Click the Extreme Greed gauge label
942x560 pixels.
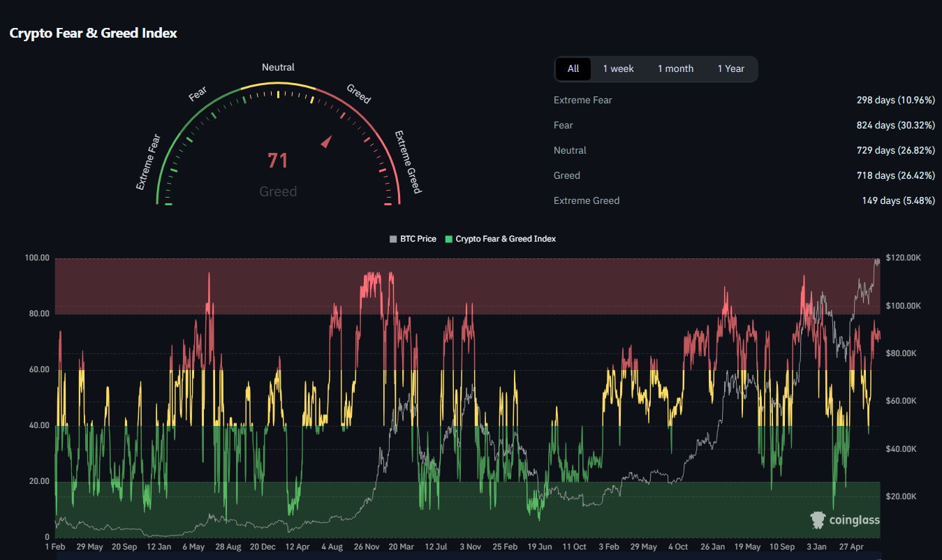pyautogui.click(x=408, y=162)
